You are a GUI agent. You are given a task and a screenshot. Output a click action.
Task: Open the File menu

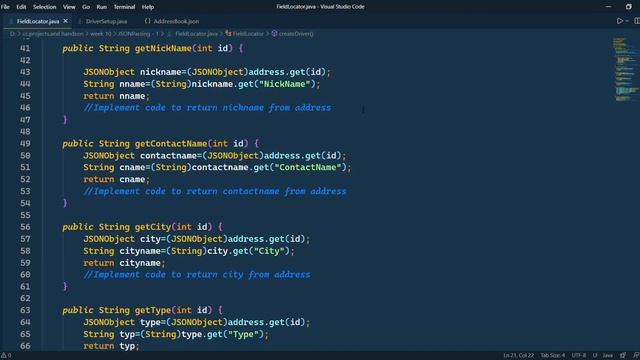[5, 7]
